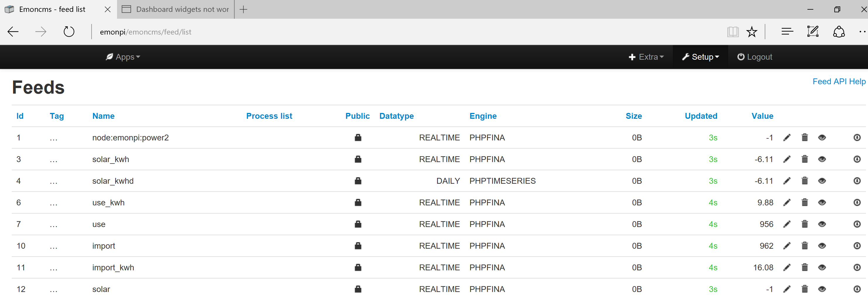Click the browser back arrow

[x=13, y=32]
